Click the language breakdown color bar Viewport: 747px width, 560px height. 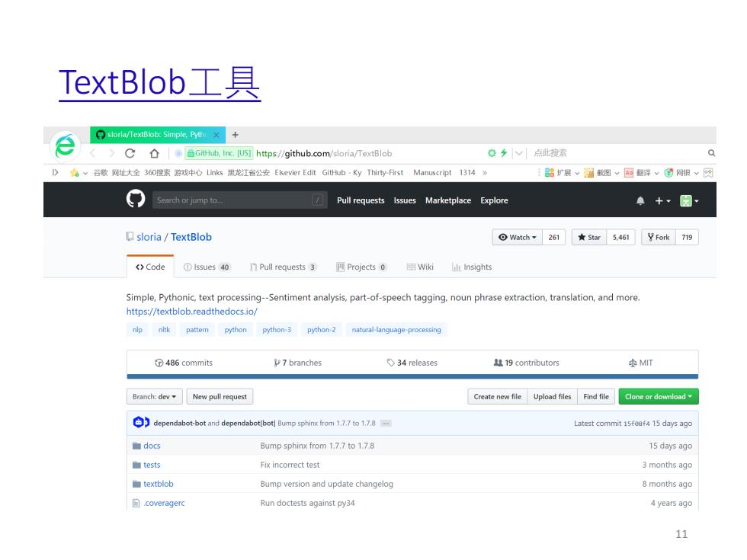412,376
